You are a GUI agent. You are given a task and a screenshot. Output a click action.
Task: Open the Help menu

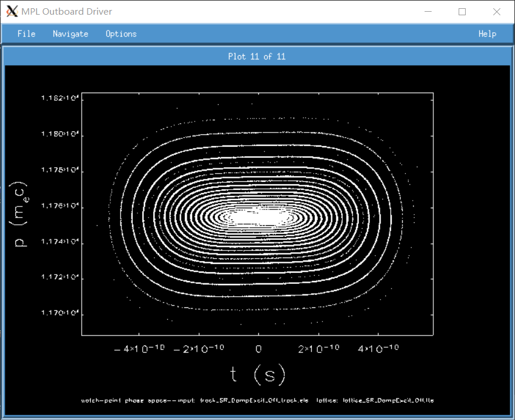[x=487, y=34]
